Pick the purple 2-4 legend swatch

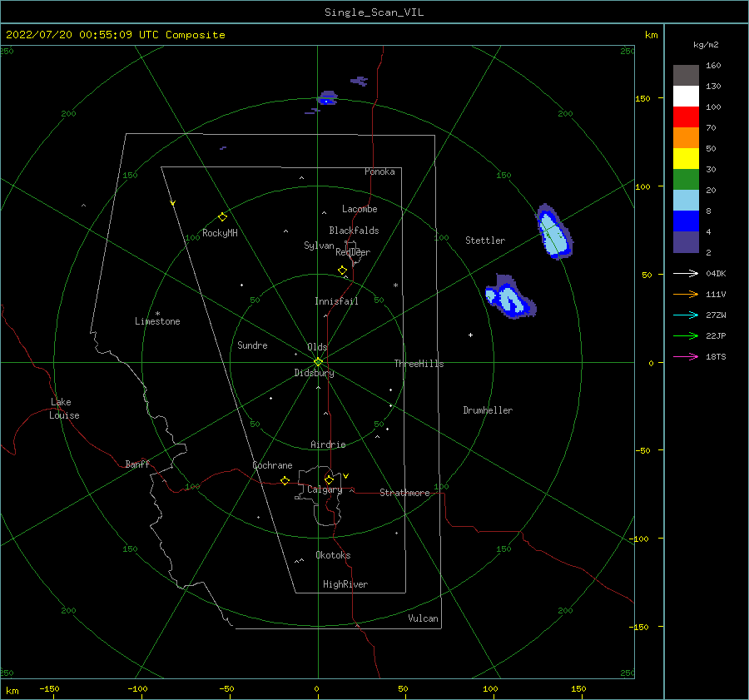(686, 241)
